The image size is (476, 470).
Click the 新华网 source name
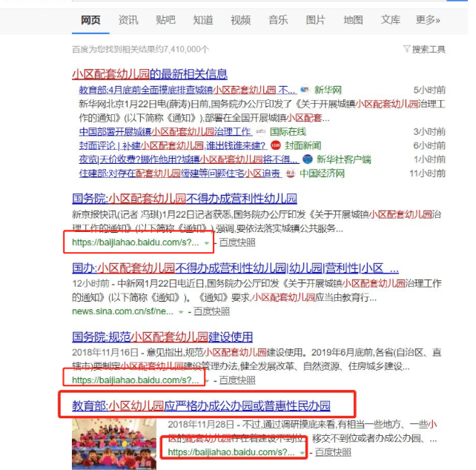pos(328,90)
